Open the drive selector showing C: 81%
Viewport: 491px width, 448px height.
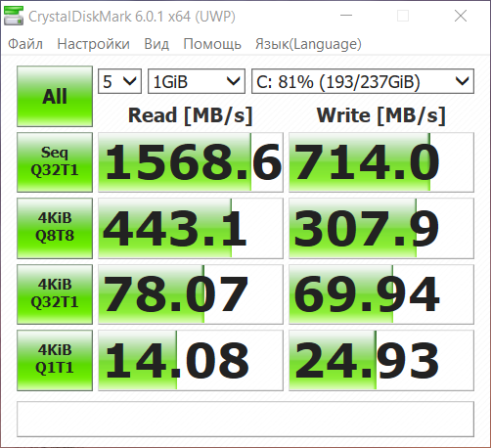pyautogui.click(x=363, y=81)
